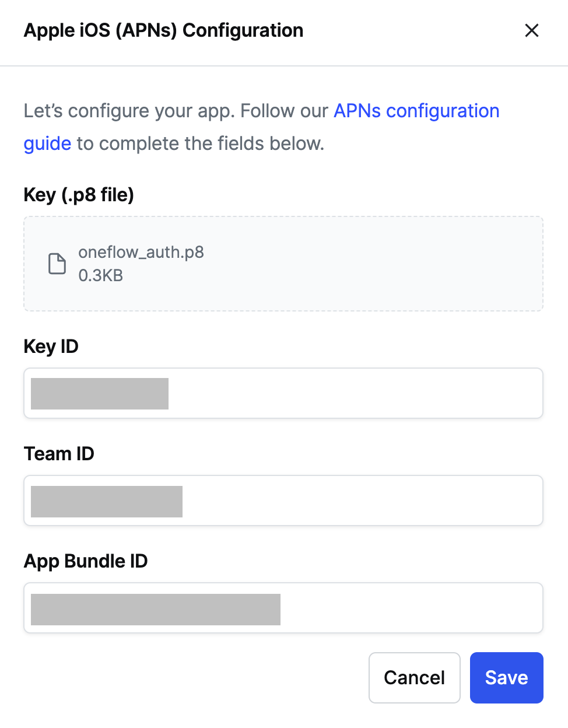Screen dimensions: 568x728
Task: Click the 0.3KB file size text
Action: 101,275
